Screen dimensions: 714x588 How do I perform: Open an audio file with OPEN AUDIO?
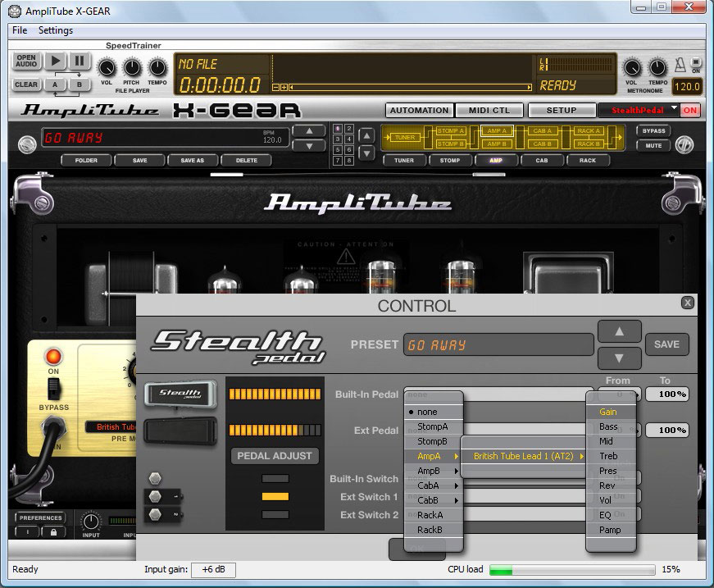click(x=26, y=61)
